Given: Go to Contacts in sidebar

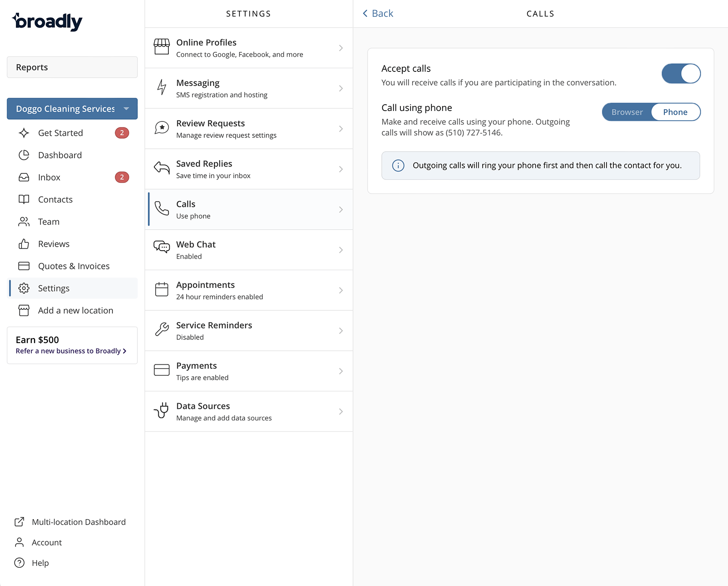Looking at the screenshot, I should (73, 199).
